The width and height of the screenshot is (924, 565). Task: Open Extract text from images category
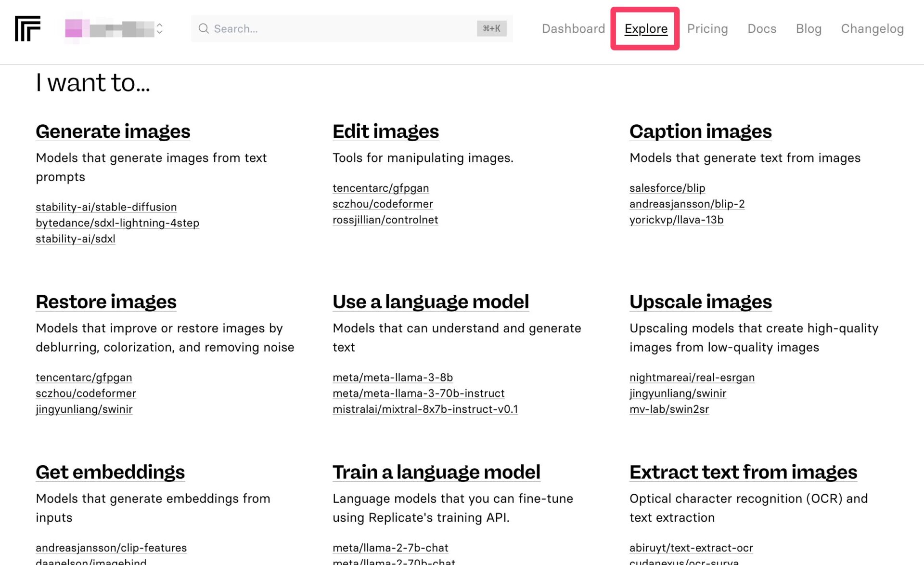743,472
